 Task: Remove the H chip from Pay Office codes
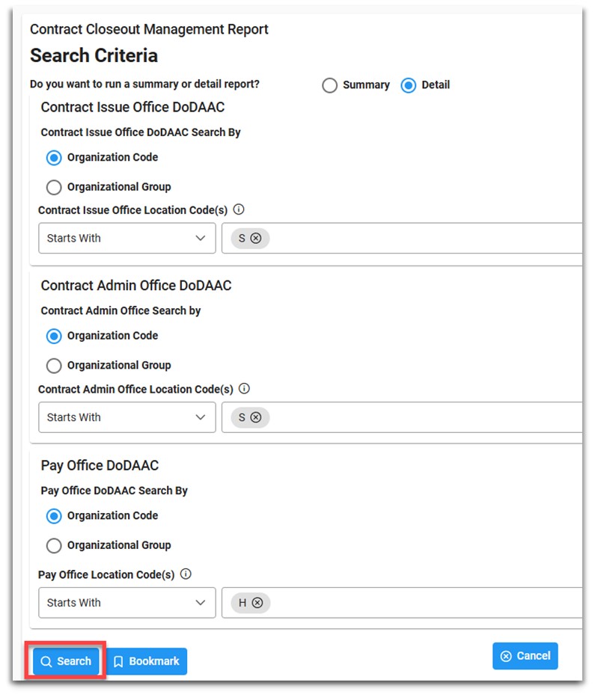(x=257, y=603)
